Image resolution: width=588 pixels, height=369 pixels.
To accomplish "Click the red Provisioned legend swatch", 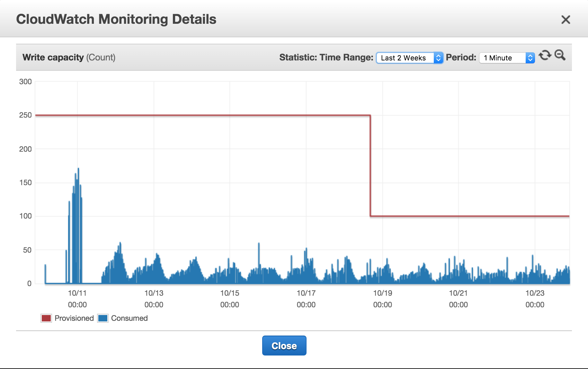I will coord(46,318).
